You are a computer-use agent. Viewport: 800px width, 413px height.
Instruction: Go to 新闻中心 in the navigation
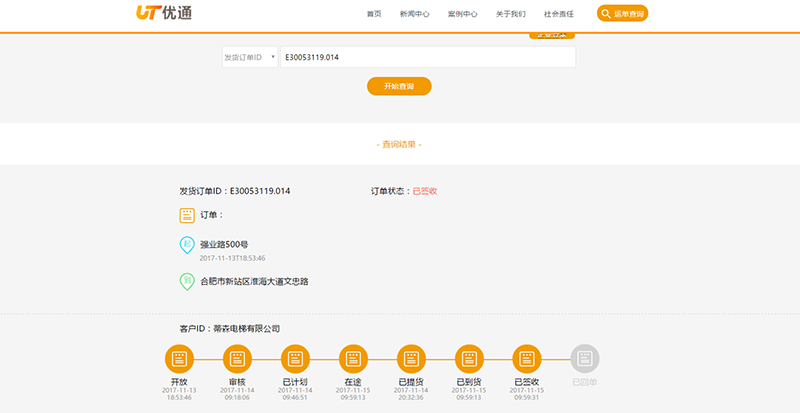click(414, 14)
